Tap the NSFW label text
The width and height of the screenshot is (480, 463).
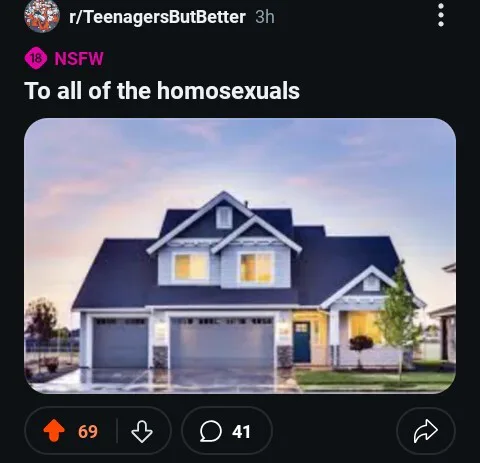pyautogui.click(x=79, y=59)
